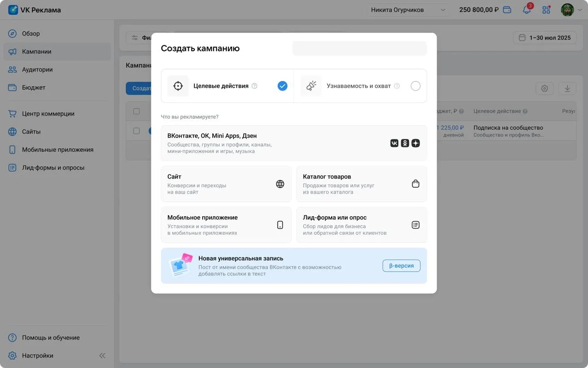588x368 pixels.
Task: Toggle the select-all checkbox in table header
Action: pos(136,111)
